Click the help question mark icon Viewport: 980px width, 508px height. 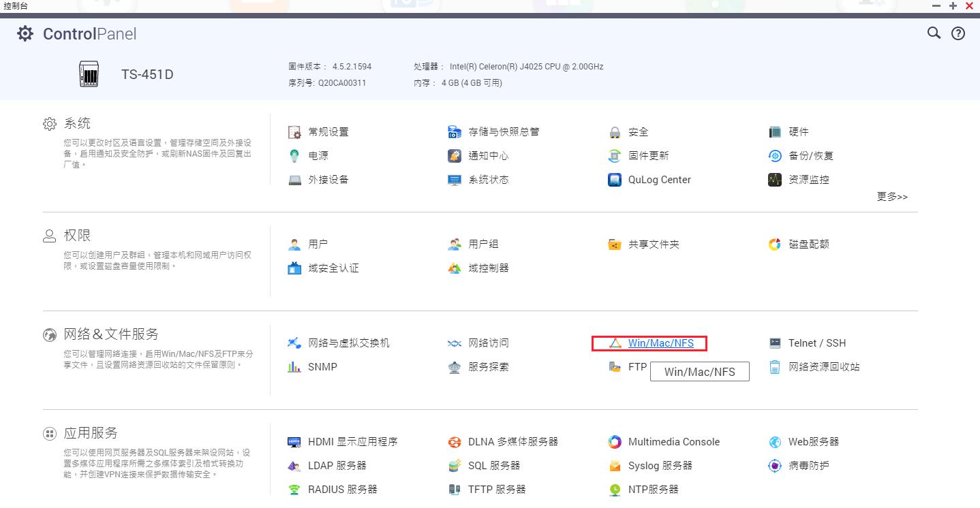[x=958, y=33]
